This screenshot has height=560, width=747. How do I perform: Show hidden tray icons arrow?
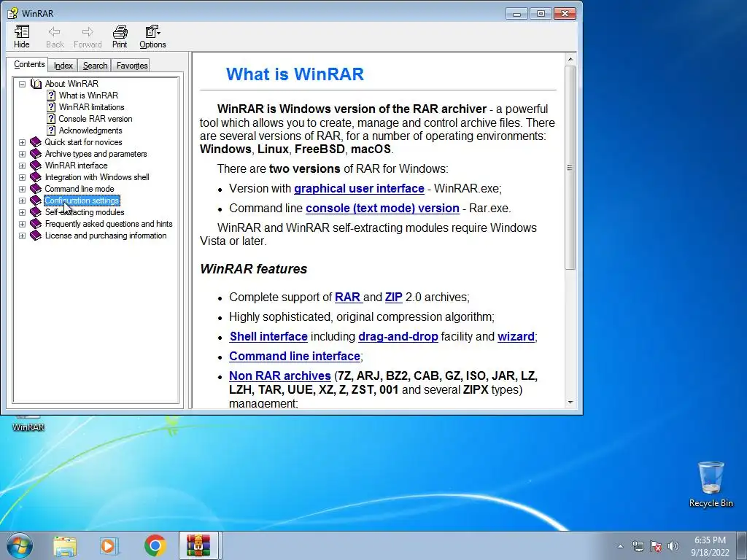pos(620,546)
